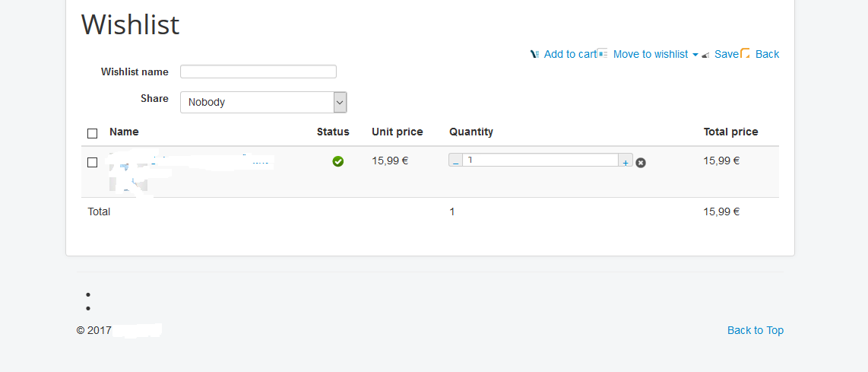The width and height of the screenshot is (868, 372).
Task: Go back using the Back link
Action: click(767, 54)
